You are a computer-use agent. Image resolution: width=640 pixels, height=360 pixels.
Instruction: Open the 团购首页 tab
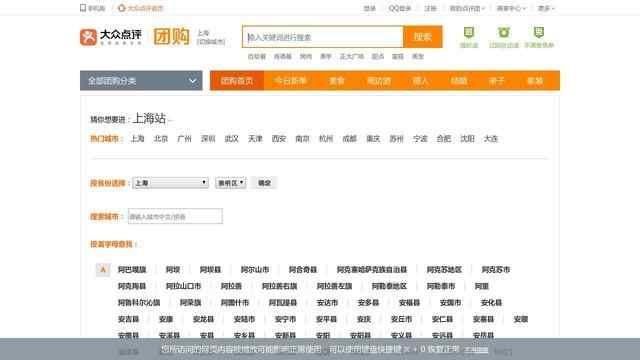(x=237, y=81)
